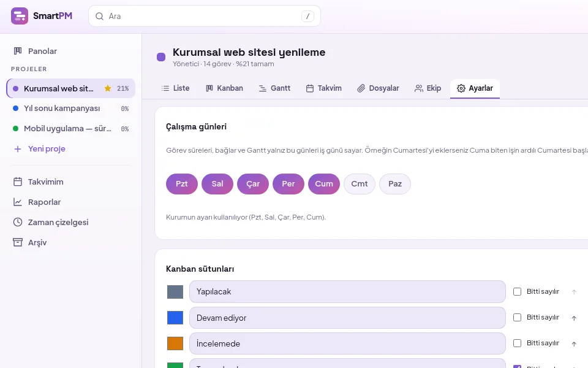588x368 pixels.
Task: Check Bitti sayılır for İncelemede column
Action: [517, 343]
